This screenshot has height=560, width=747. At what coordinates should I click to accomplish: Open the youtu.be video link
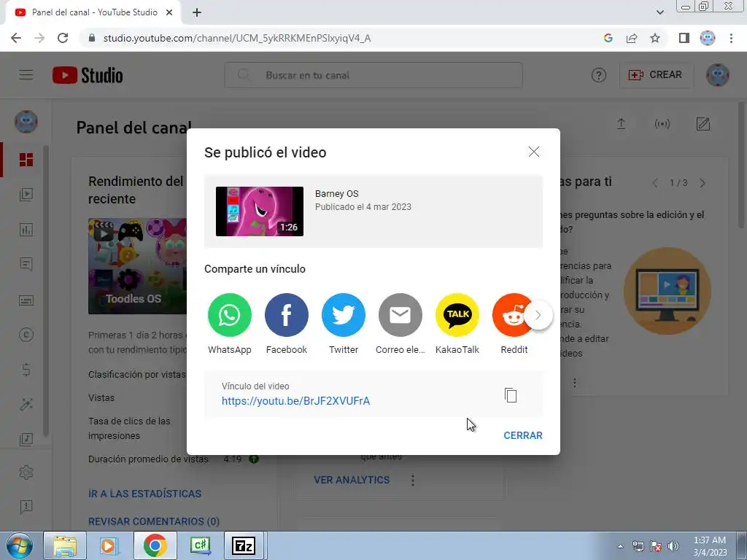[295, 401]
